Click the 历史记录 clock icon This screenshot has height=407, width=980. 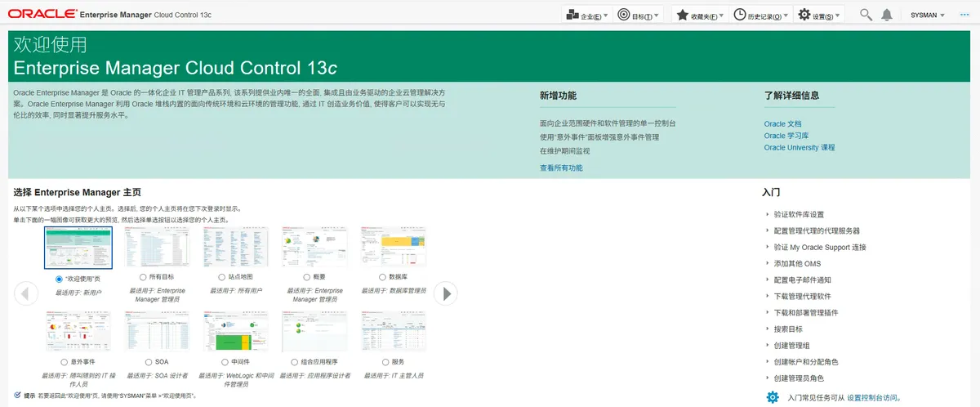740,15
